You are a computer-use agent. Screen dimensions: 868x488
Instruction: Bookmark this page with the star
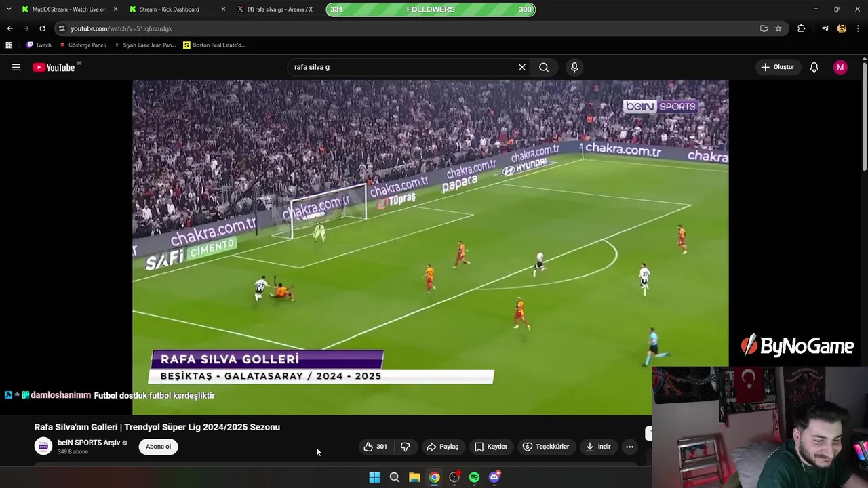click(x=778, y=28)
